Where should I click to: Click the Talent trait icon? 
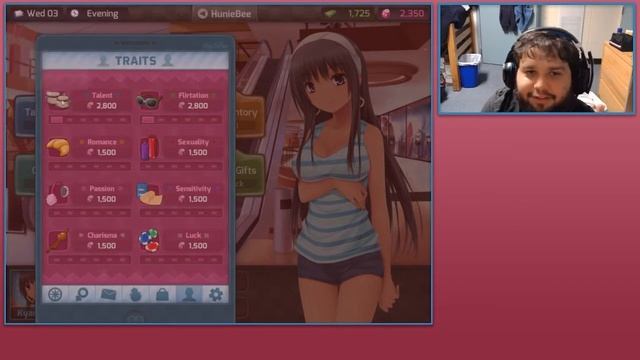(x=58, y=100)
